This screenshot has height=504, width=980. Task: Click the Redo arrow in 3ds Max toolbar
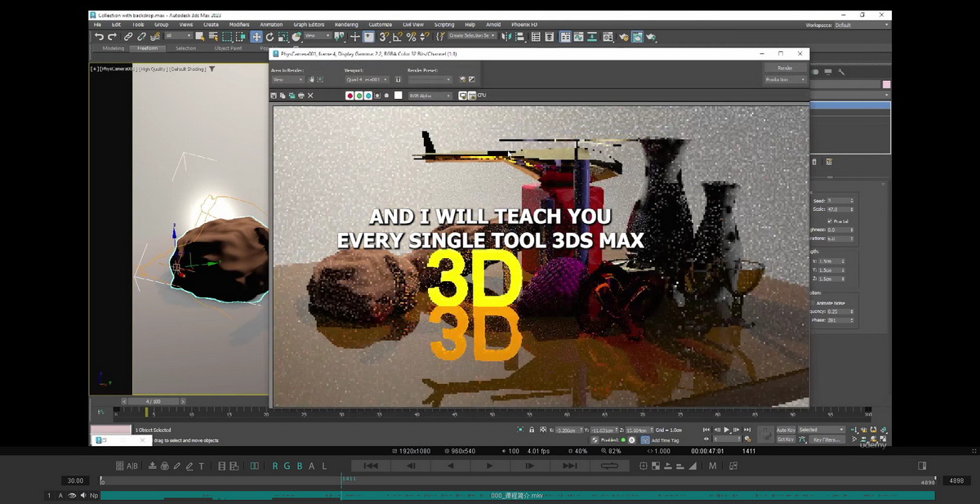tap(112, 36)
